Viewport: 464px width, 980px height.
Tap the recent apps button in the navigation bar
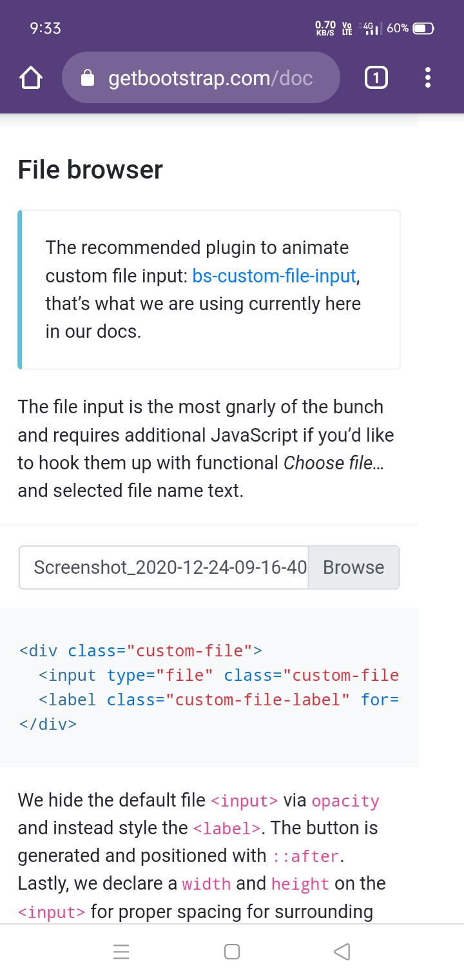121,951
